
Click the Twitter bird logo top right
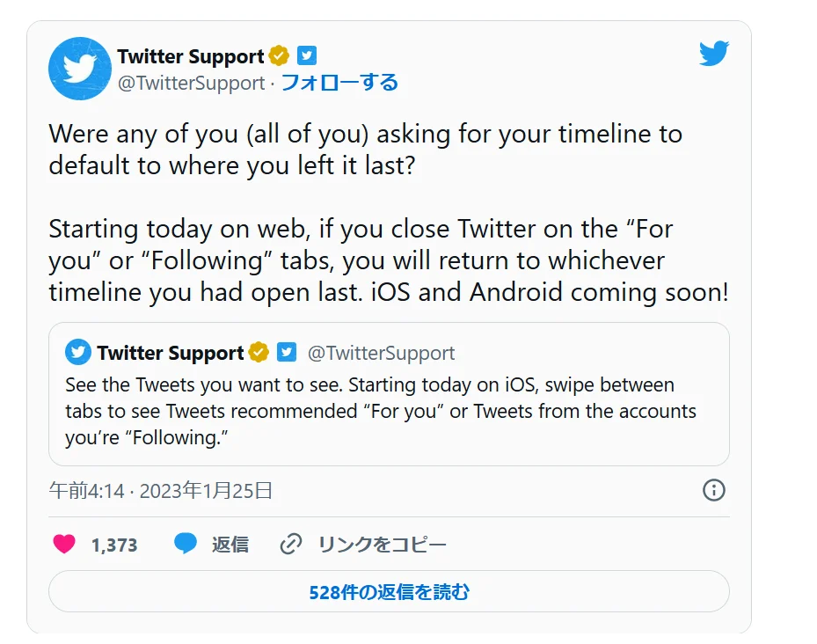[713, 55]
